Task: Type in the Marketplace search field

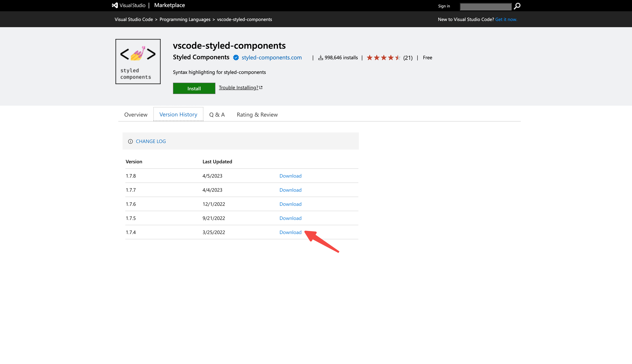Action: 485,7
